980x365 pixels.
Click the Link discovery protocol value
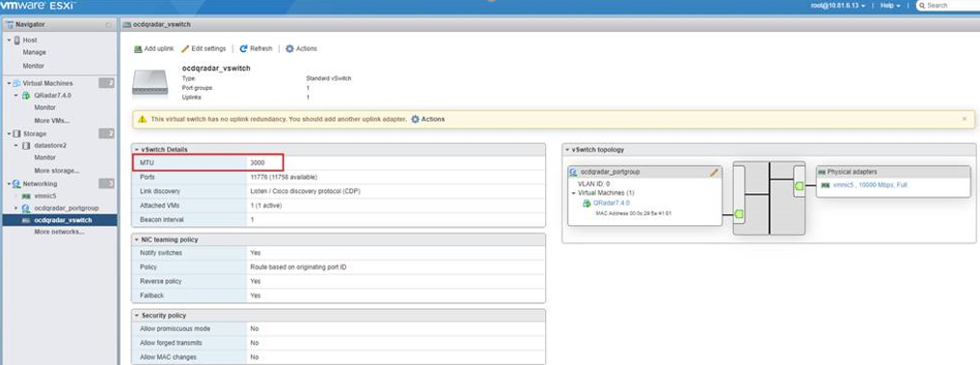click(305, 191)
